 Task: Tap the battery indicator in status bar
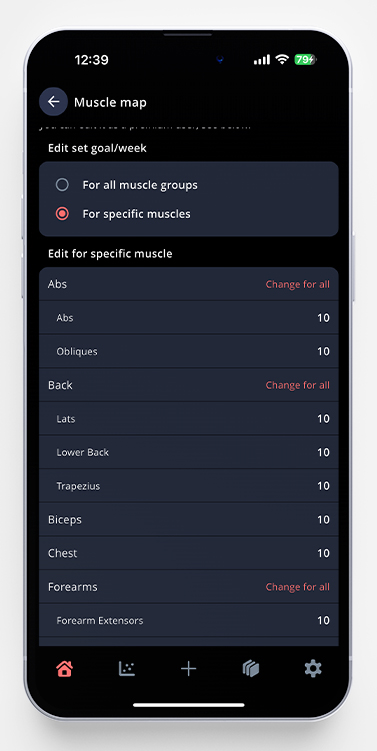[305, 59]
